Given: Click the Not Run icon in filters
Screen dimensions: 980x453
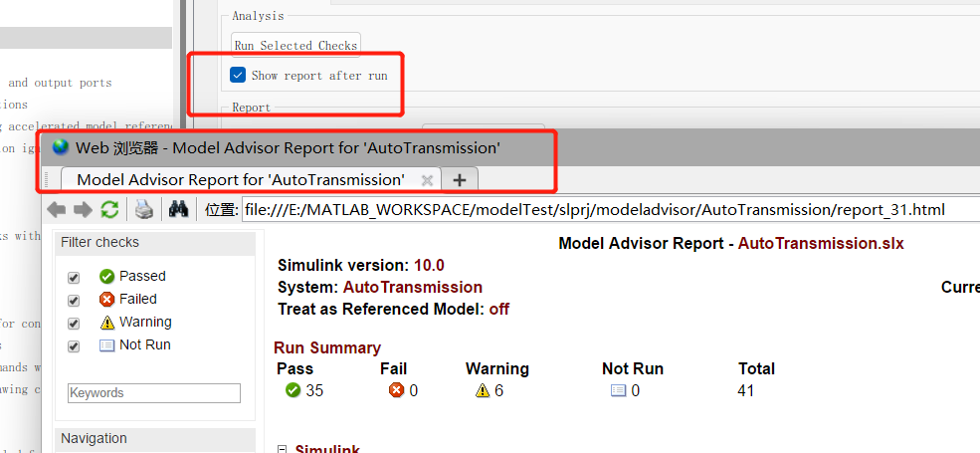Looking at the screenshot, I should click(x=106, y=344).
